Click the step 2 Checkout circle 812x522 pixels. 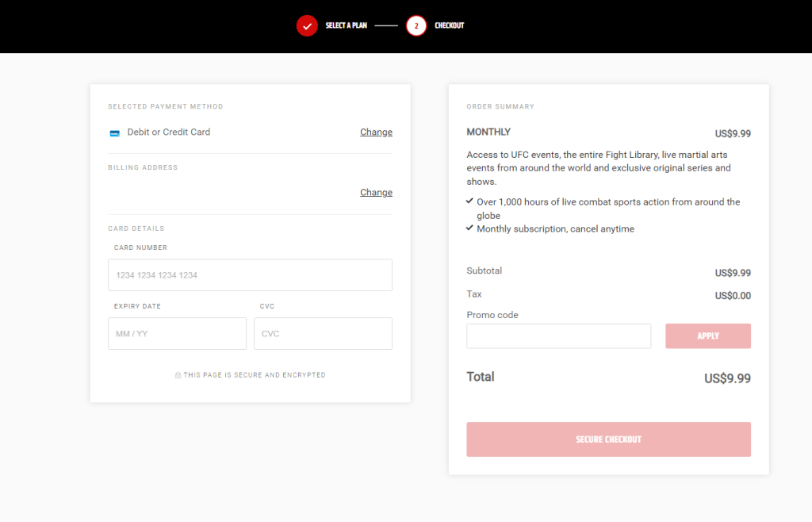point(416,25)
